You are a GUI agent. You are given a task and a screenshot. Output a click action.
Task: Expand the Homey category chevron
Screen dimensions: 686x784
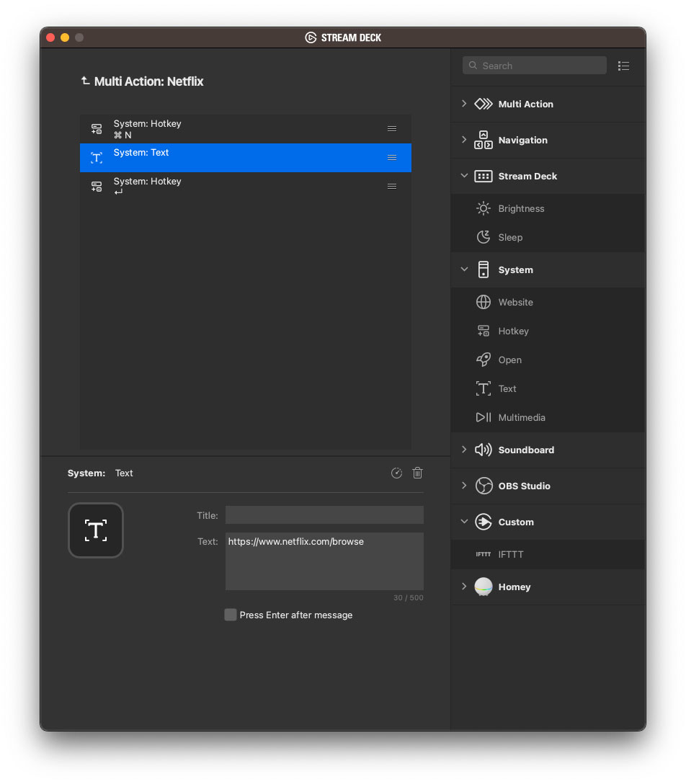[464, 586]
